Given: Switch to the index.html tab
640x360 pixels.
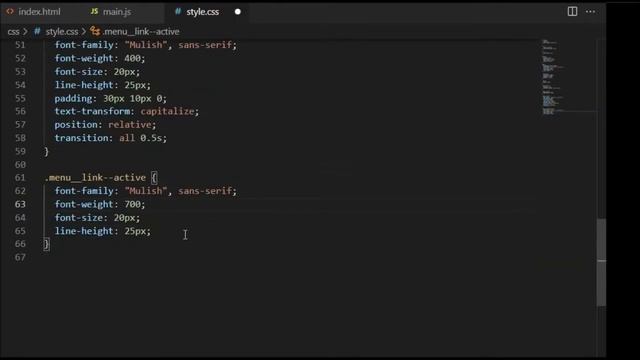Looking at the screenshot, I should click(x=40, y=12).
